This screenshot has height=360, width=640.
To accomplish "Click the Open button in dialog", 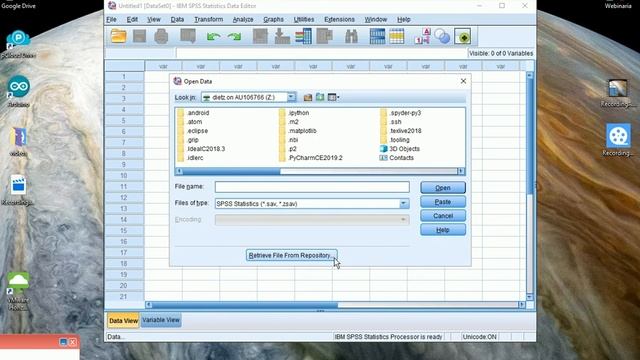I will click(x=443, y=188).
